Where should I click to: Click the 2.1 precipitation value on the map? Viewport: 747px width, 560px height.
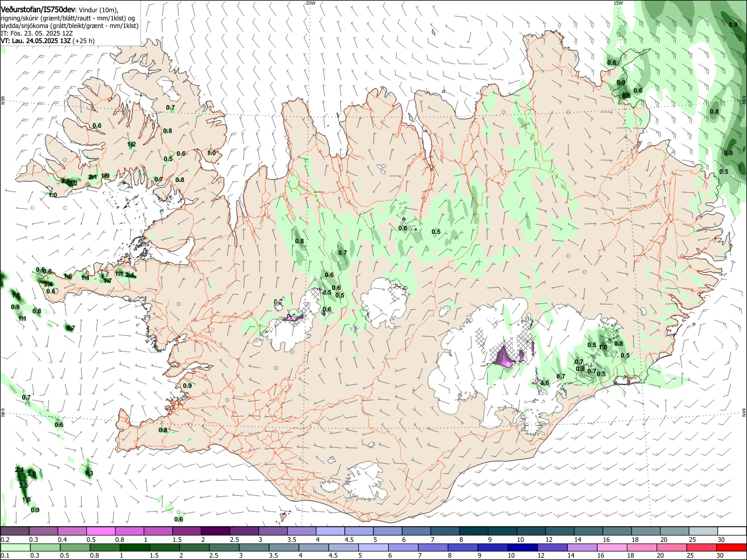point(93,177)
